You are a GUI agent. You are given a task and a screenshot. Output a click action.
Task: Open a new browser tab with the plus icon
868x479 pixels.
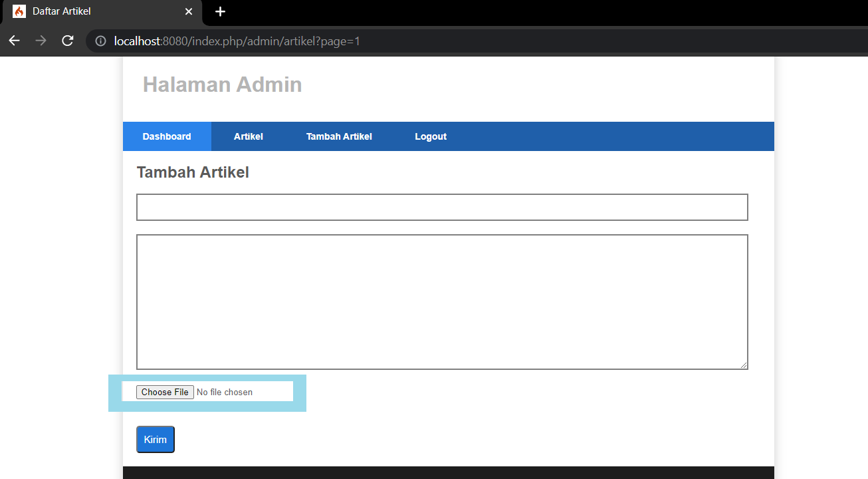pos(220,12)
